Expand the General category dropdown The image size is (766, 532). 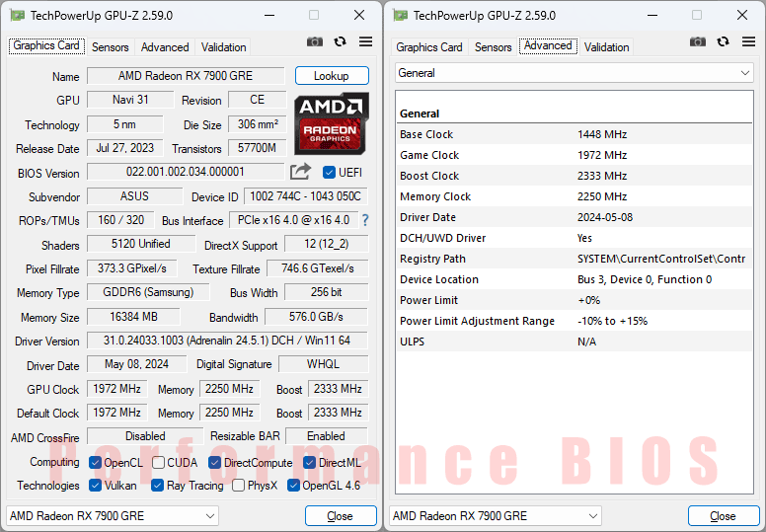coord(574,73)
